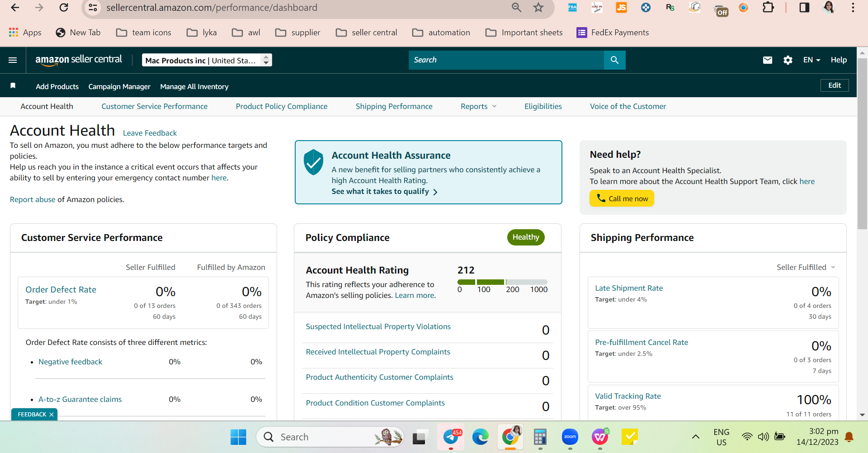
Task: Click the Off-badged extension icon
Action: 721,9
